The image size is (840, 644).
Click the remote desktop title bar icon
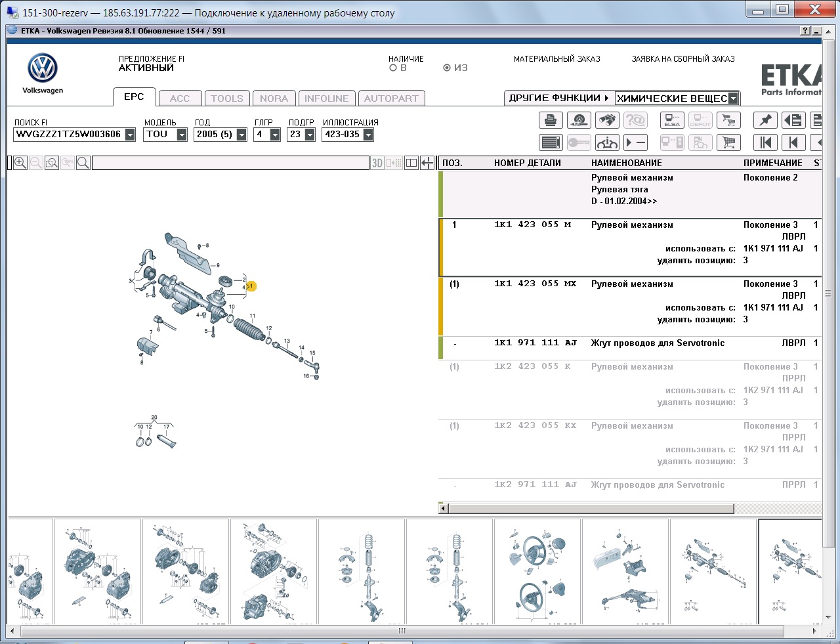(x=12, y=12)
